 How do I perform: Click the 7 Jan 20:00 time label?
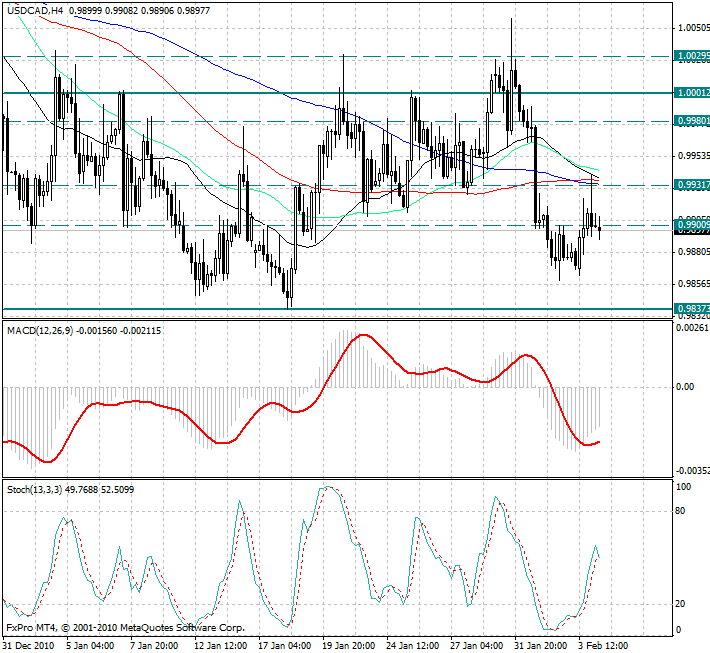[154, 645]
